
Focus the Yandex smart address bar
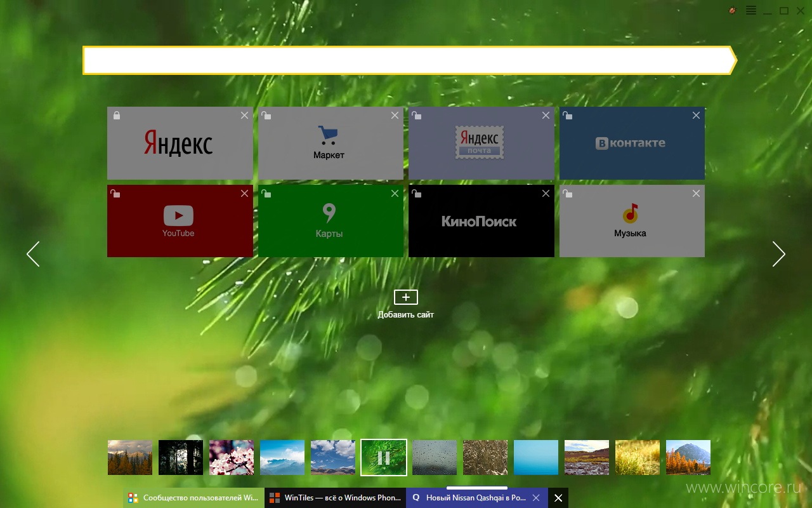(409, 60)
